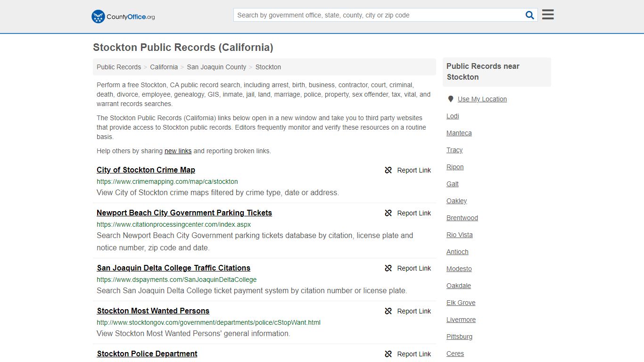Open Brentwood public records
This screenshot has height=362, width=644.
[462, 218]
